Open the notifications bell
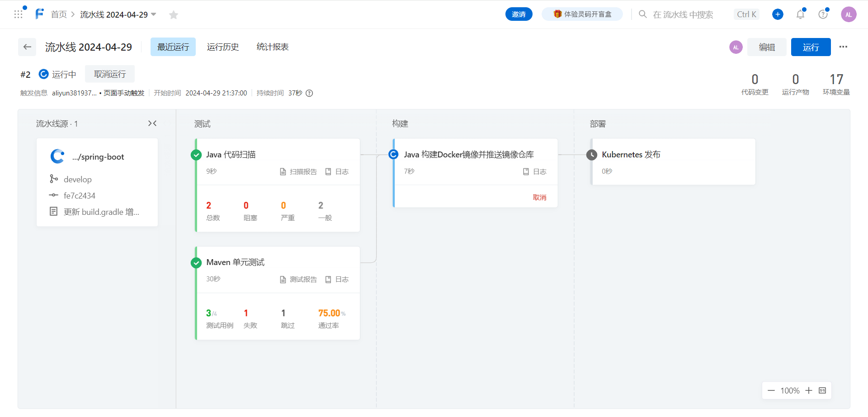 coord(800,14)
